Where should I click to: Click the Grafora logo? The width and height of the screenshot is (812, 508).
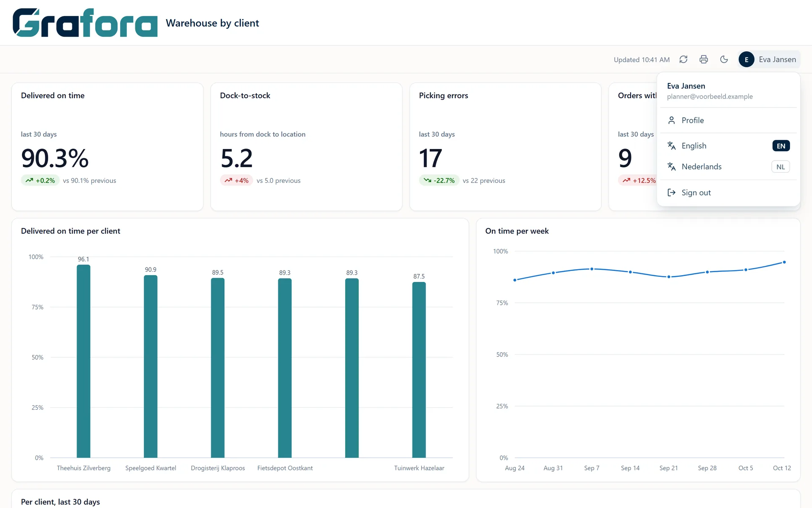(85, 23)
